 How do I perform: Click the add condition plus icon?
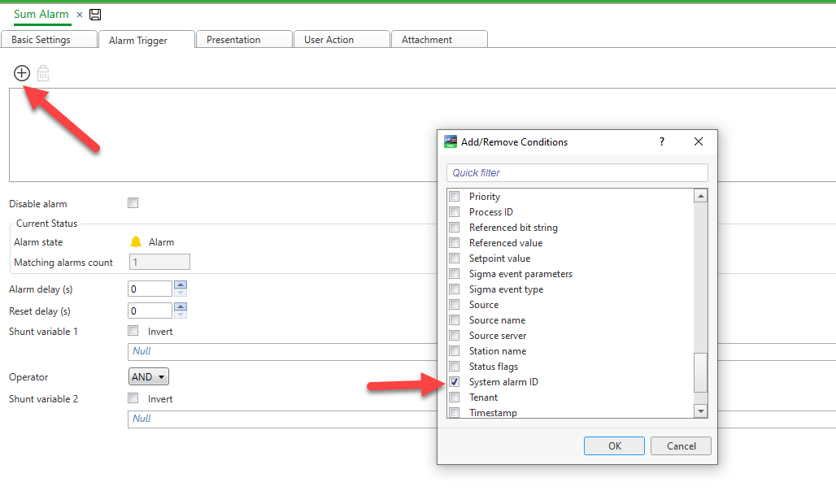pos(22,73)
